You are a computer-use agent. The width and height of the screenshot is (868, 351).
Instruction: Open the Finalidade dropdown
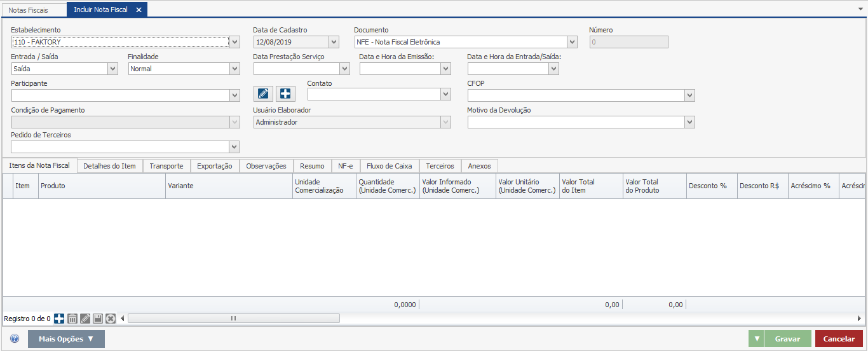(x=234, y=69)
